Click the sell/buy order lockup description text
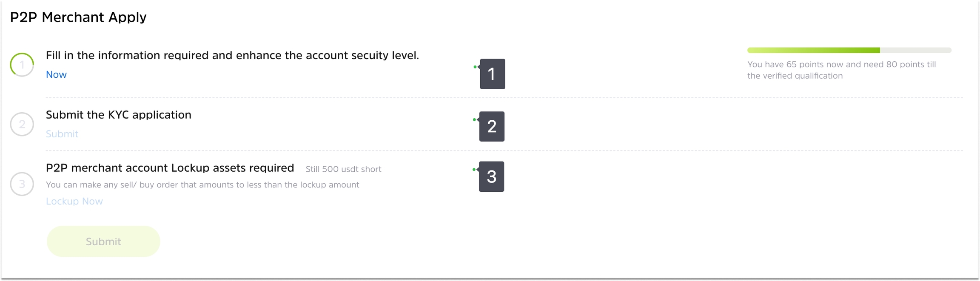This screenshot has width=980, height=281. [x=202, y=185]
